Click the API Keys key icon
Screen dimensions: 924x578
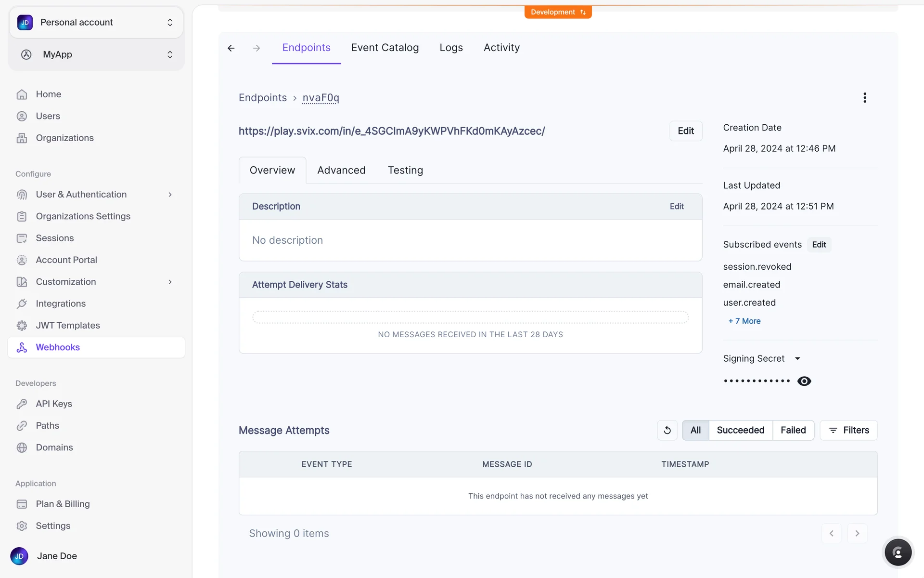tap(22, 404)
